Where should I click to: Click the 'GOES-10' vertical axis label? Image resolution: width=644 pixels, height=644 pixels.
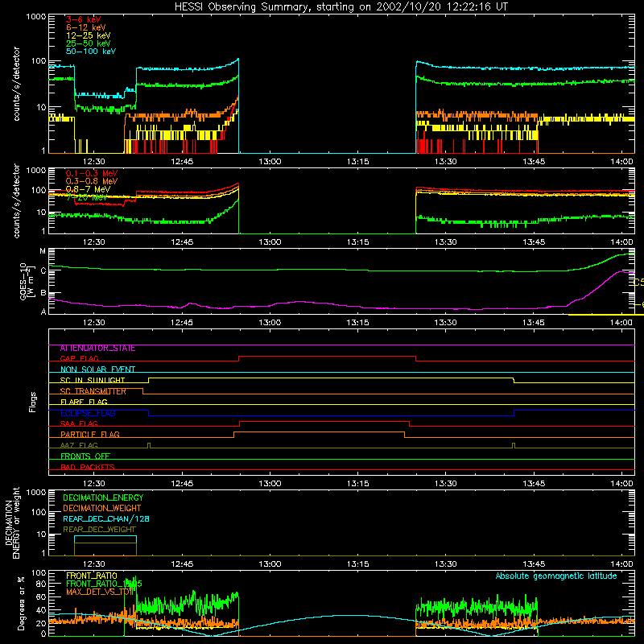coord(23,281)
